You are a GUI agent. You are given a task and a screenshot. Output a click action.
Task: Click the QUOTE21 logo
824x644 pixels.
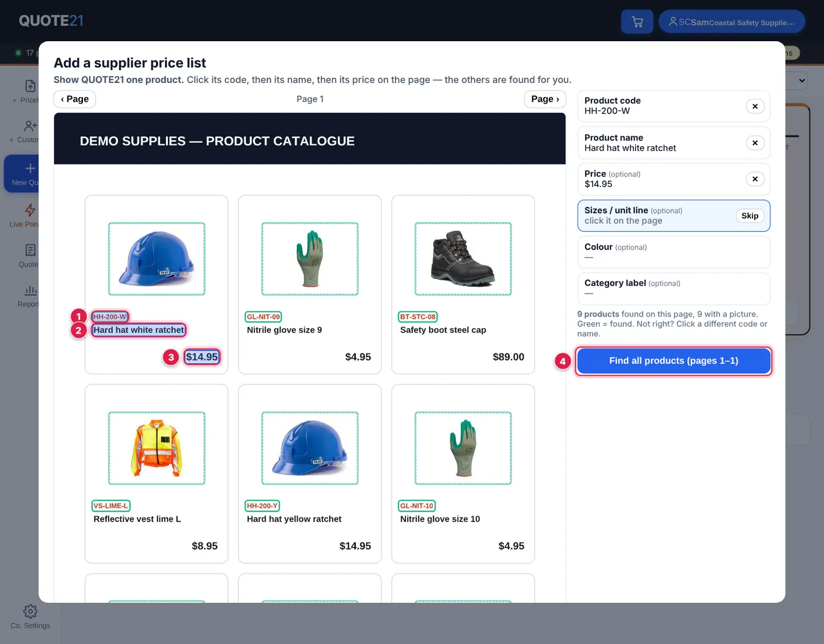pyautogui.click(x=51, y=21)
